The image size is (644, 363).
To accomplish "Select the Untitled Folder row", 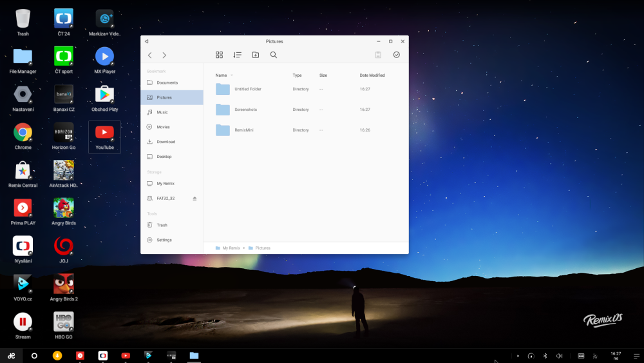I will [306, 89].
